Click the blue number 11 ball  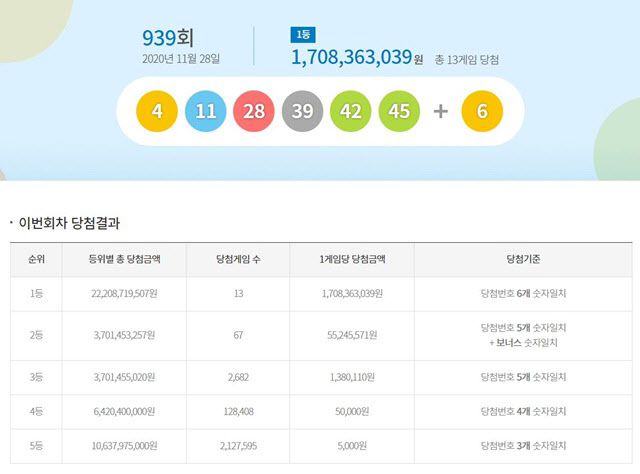(x=205, y=111)
